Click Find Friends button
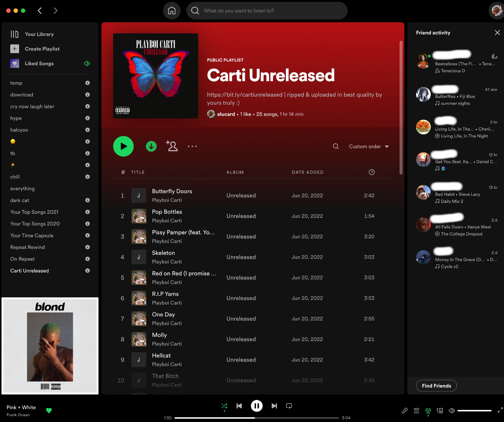 [436, 386]
